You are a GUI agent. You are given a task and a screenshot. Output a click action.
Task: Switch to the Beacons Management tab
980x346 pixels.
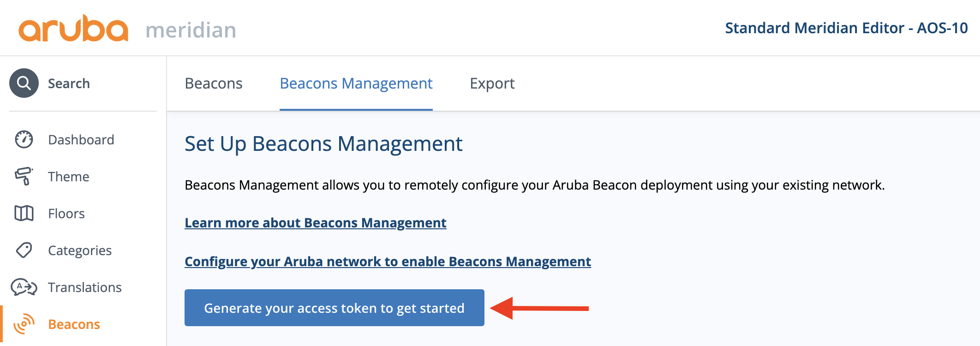tap(356, 84)
